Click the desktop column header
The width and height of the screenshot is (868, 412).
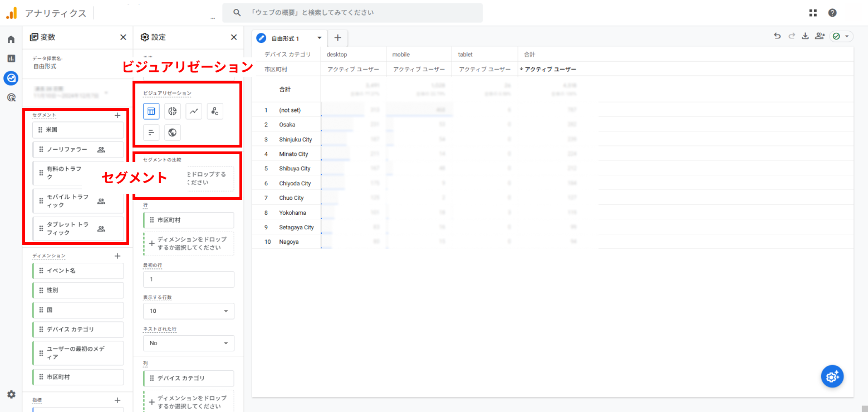tap(337, 55)
